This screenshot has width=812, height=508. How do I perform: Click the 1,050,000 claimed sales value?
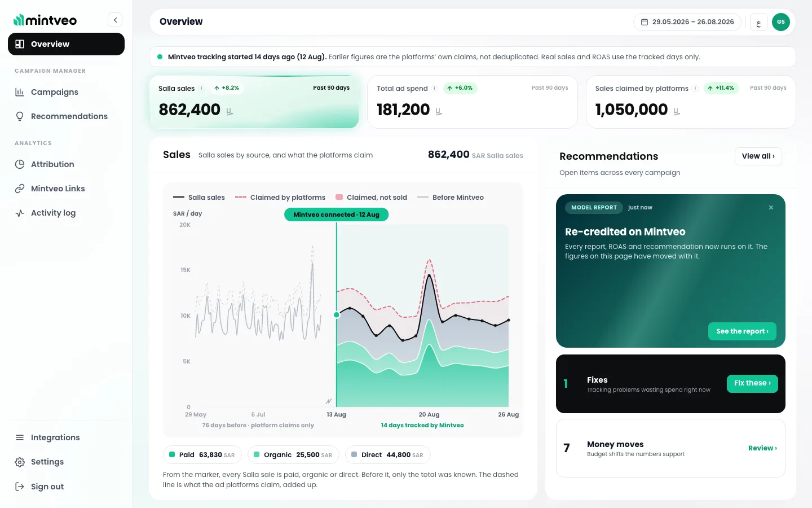(x=632, y=110)
